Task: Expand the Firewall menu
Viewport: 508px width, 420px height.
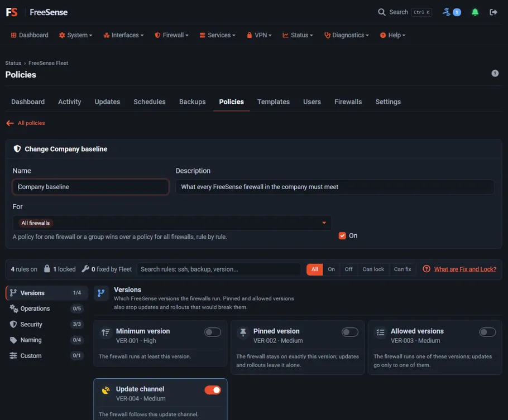Action: pos(171,35)
